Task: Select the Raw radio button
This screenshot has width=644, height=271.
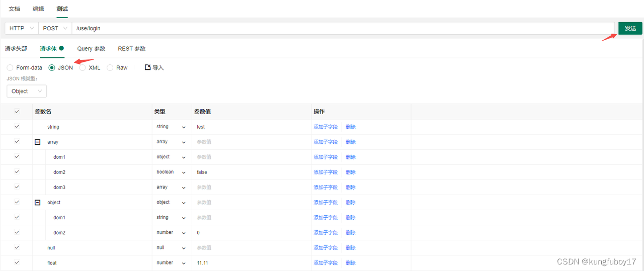Action: [110, 67]
